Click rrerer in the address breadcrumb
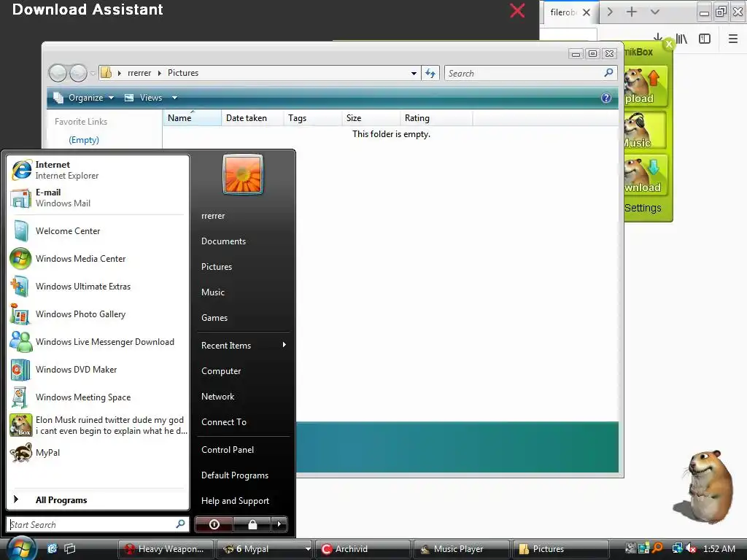Screen dimensions: 747x560 click(x=139, y=73)
